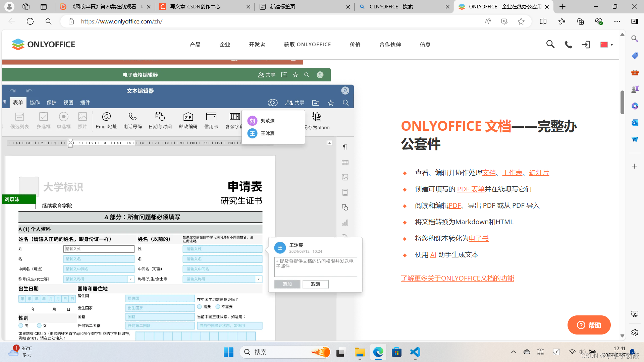Click the page vertical scrollbar thumb
This screenshot has height=362, width=644.
(622, 102)
